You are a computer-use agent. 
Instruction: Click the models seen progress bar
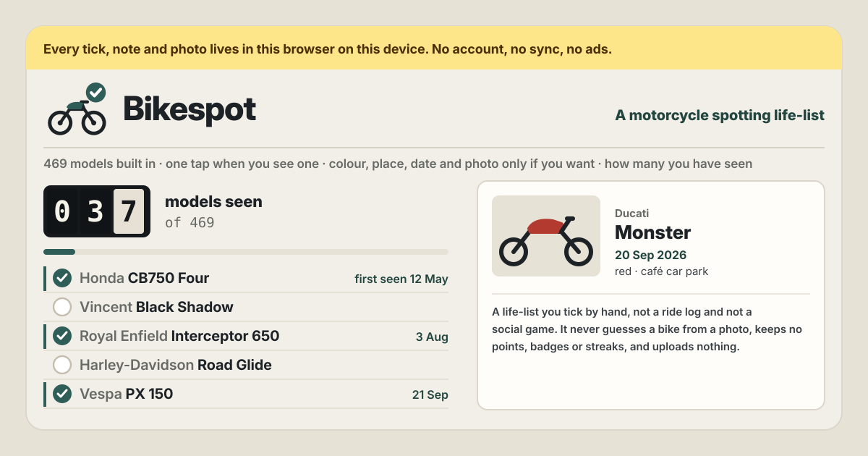(x=246, y=252)
